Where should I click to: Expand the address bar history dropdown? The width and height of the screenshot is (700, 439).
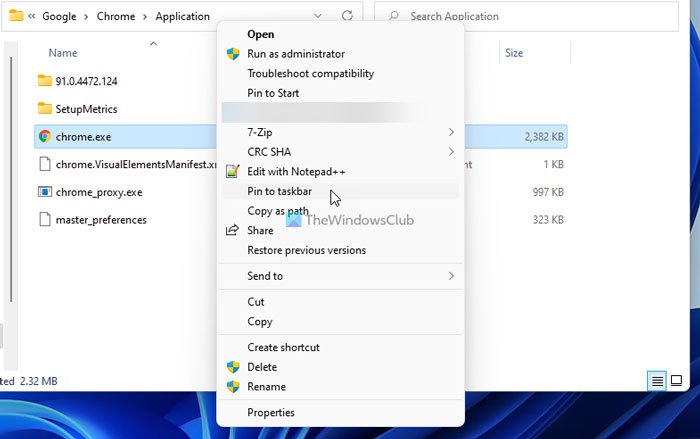click(x=318, y=16)
